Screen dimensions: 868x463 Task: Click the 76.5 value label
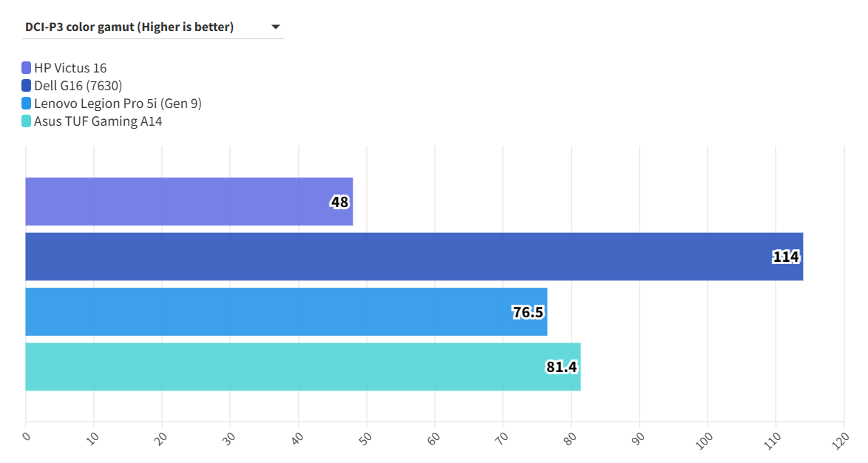tap(528, 312)
